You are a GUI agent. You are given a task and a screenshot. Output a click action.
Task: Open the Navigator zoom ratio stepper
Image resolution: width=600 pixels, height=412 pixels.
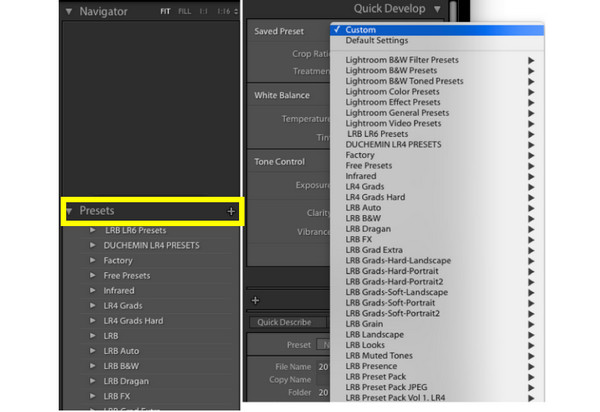pos(236,11)
